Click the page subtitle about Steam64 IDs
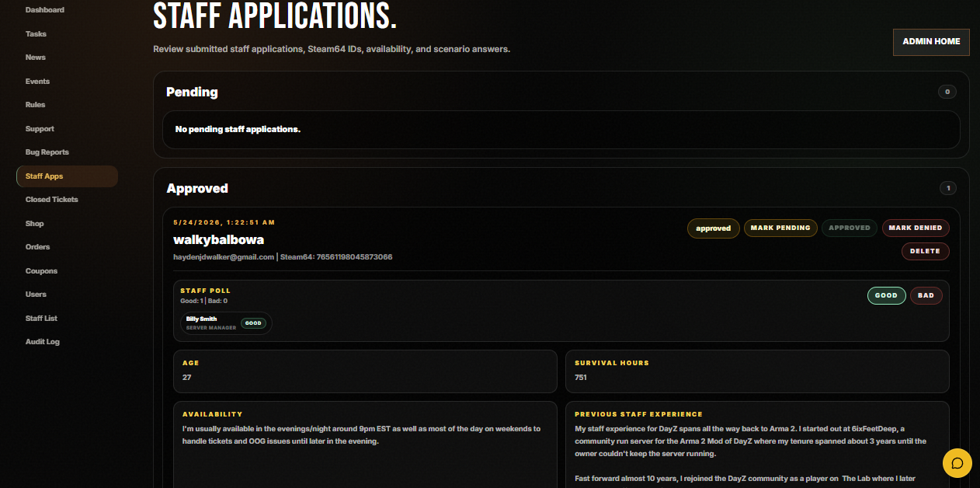 (x=332, y=49)
